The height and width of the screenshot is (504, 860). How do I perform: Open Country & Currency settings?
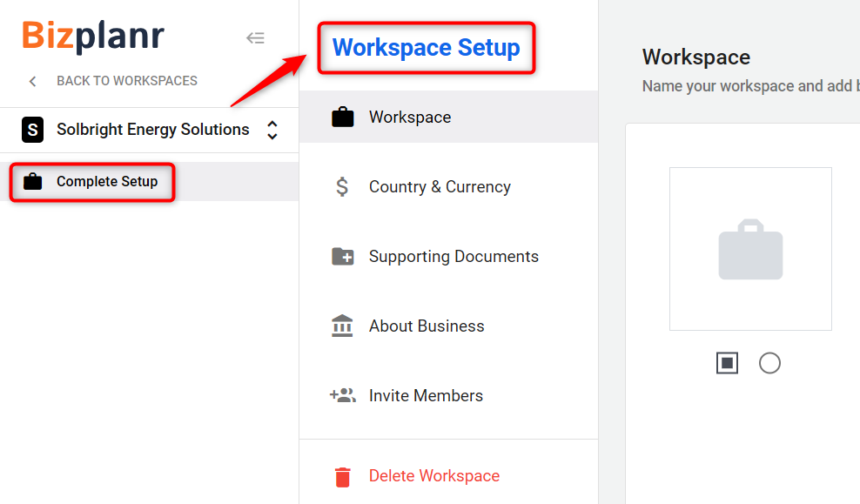[448, 186]
